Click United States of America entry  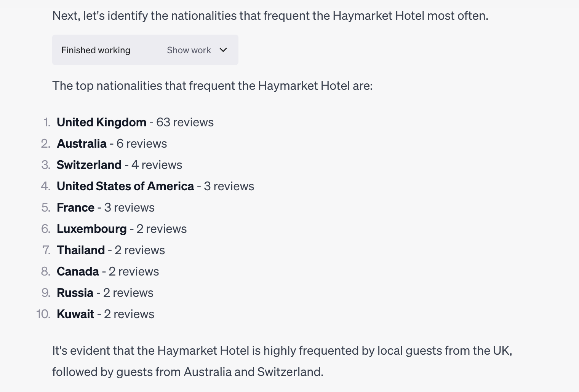pos(155,186)
